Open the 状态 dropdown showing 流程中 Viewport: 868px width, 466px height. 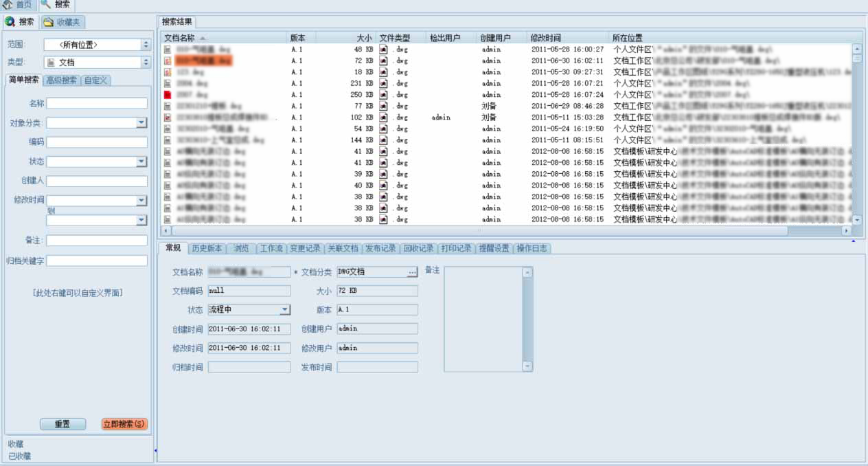[x=285, y=310]
